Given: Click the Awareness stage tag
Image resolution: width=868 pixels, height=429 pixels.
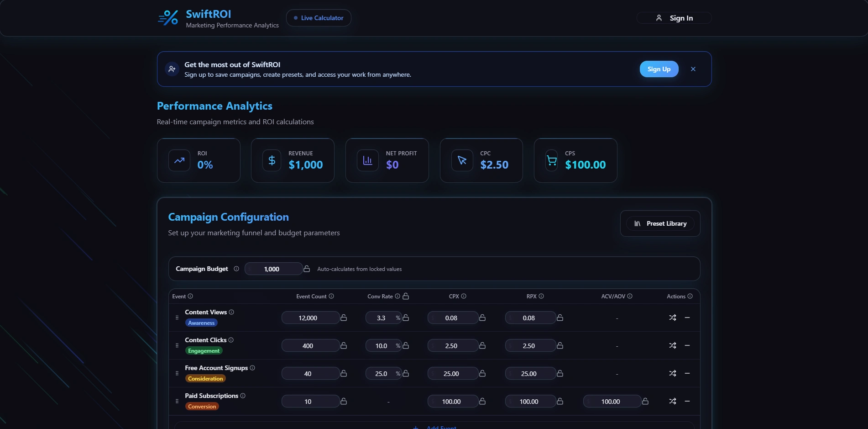Looking at the screenshot, I should click(201, 323).
